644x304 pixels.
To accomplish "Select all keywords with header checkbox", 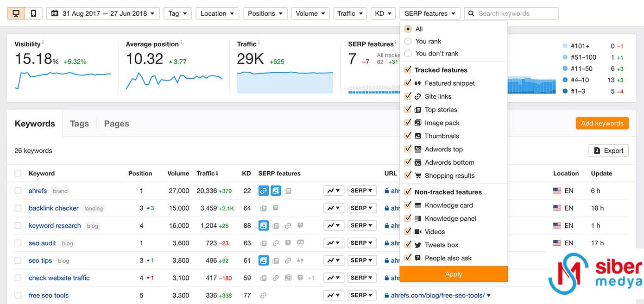I will click(18, 174).
